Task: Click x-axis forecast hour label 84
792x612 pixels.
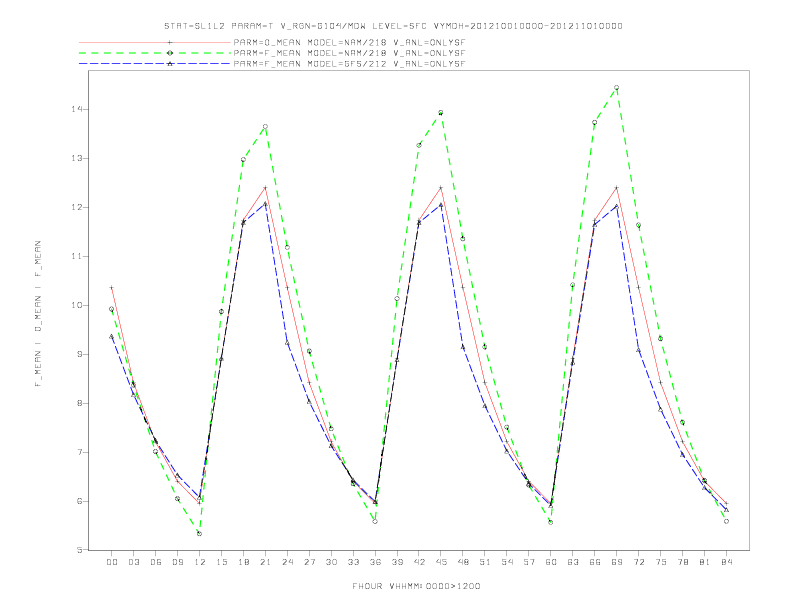Action: [726, 562]
